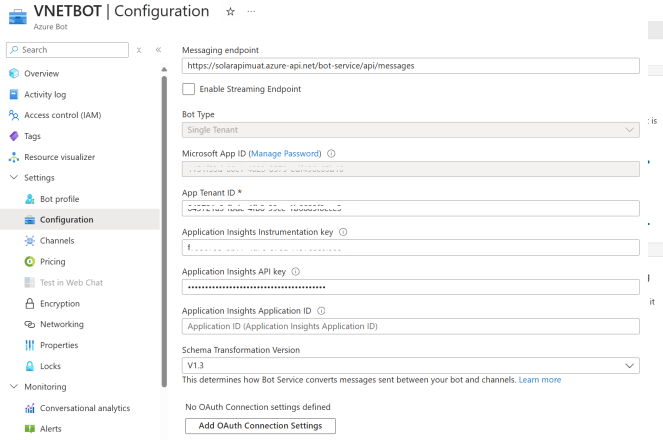Click Add OAuth Connection Settings button

(260, 426)
